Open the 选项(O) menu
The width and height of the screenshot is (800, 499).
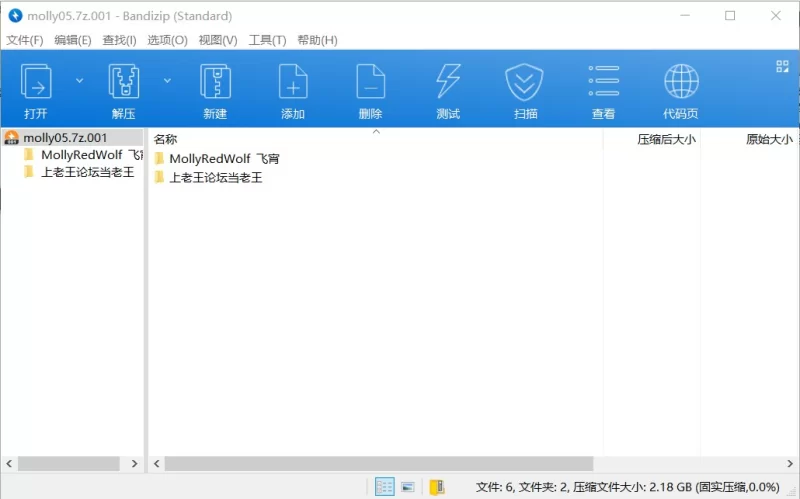pos(167,40)
